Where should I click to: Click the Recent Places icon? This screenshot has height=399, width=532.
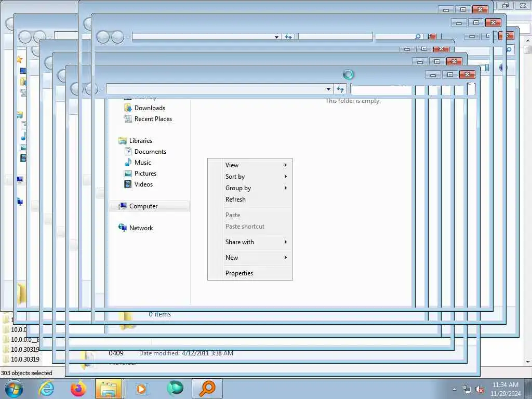pyautogui.click(x=128, y=119)
